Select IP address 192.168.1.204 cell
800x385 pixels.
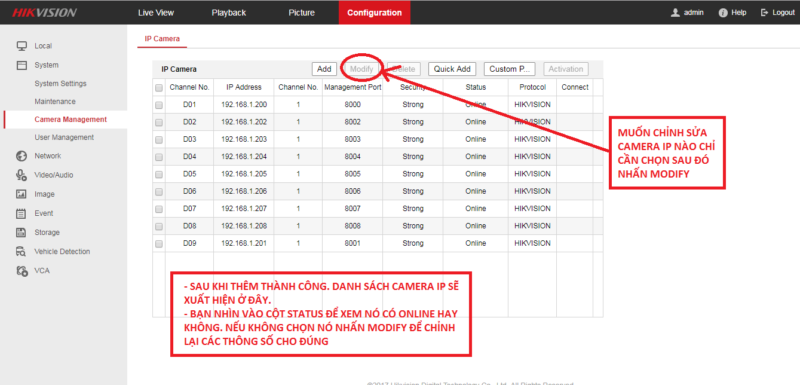point(244,157)
